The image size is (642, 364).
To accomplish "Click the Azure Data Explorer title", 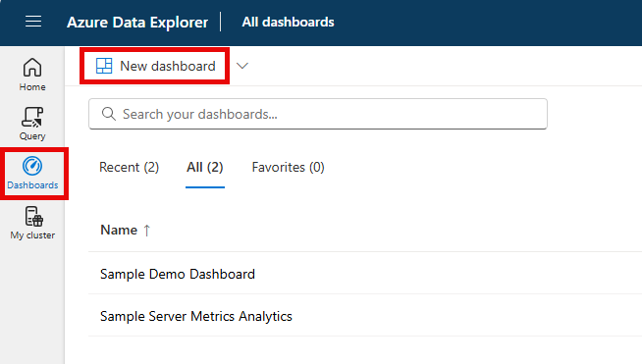I will coord(137,23).
